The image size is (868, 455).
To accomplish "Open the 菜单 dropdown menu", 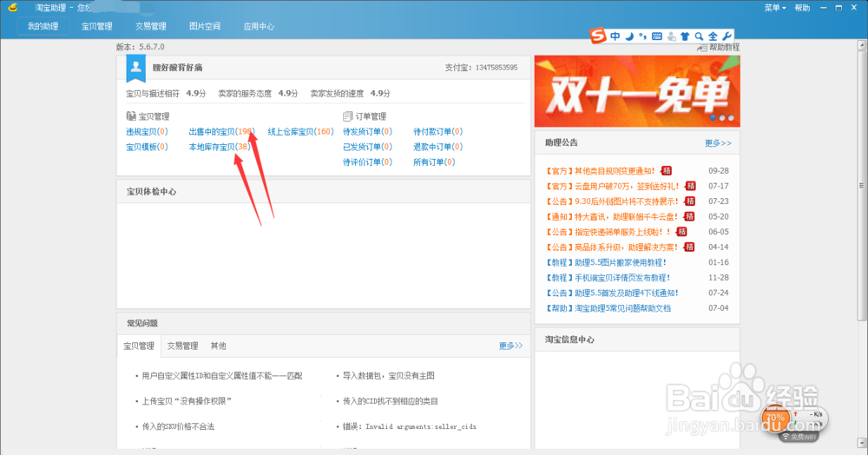I will pyautogui.click(x=775, y=8).
